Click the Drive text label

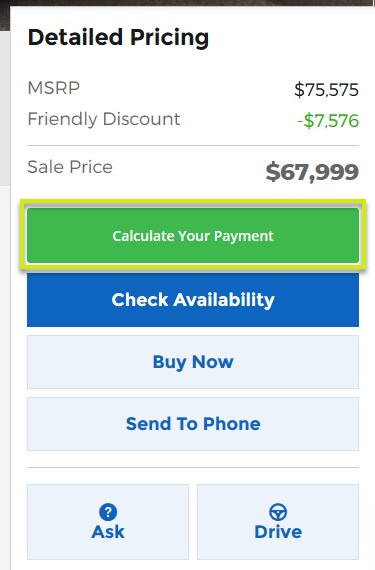tap(278, 532)
